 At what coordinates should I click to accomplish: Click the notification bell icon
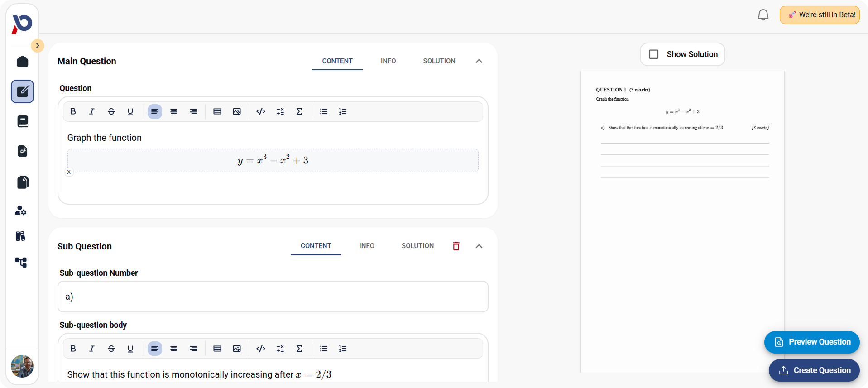tap(763, 15)
